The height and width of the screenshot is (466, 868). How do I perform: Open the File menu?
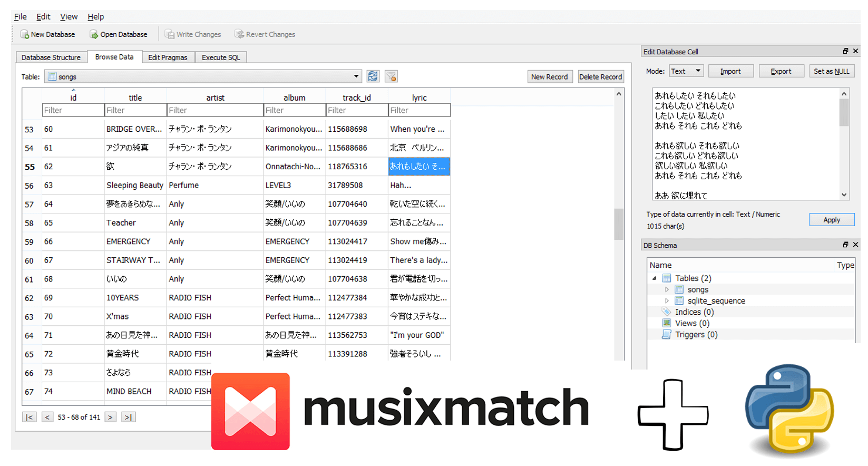20,16
